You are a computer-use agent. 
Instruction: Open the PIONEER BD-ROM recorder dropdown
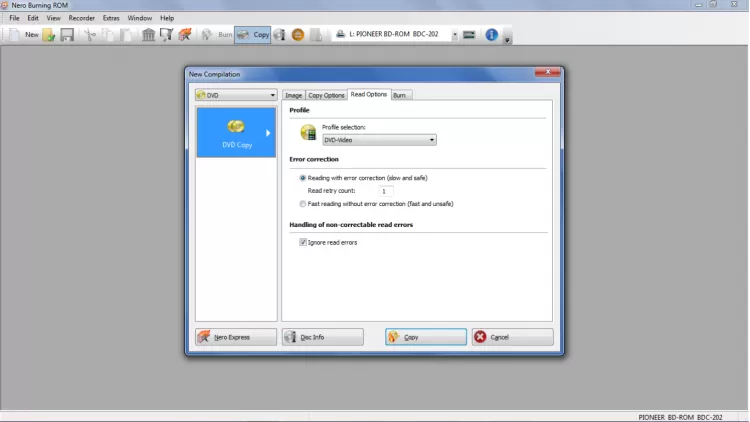point(454,34)
